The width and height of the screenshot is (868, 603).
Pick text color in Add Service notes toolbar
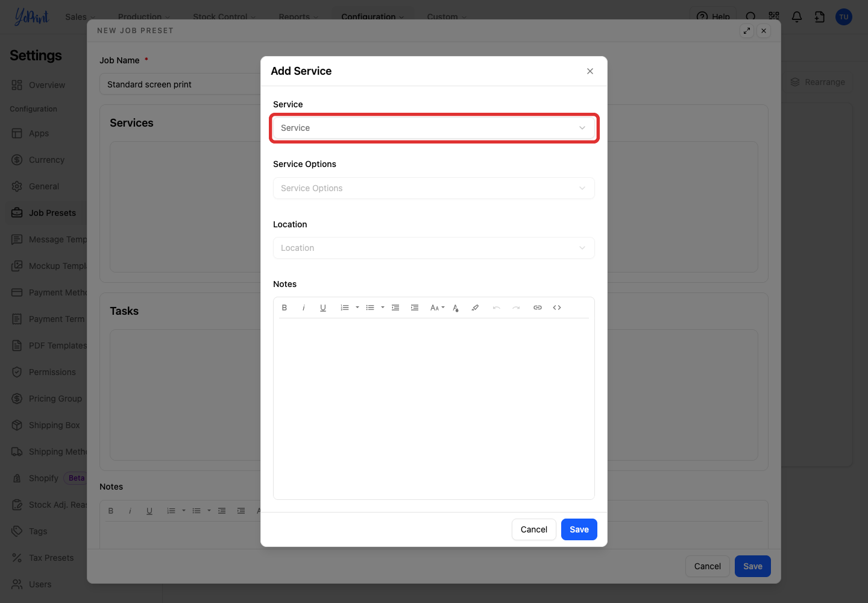456,308
